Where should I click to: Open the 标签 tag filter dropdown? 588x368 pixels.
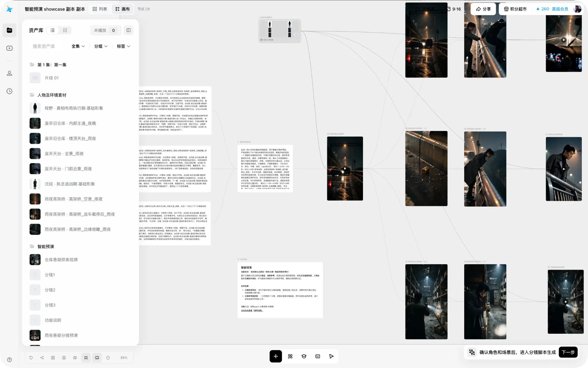click(x=124, y=46)
